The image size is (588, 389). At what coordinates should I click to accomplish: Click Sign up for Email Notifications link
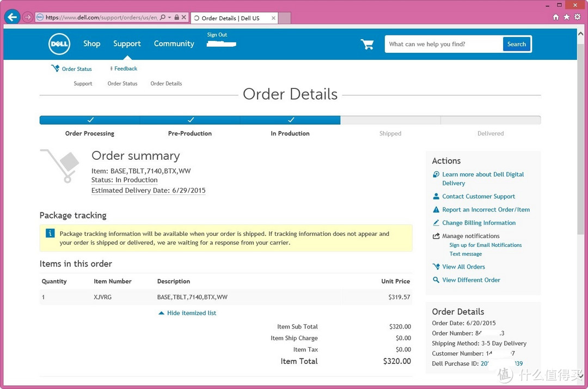pyautogui.click(x=485, y=245)
